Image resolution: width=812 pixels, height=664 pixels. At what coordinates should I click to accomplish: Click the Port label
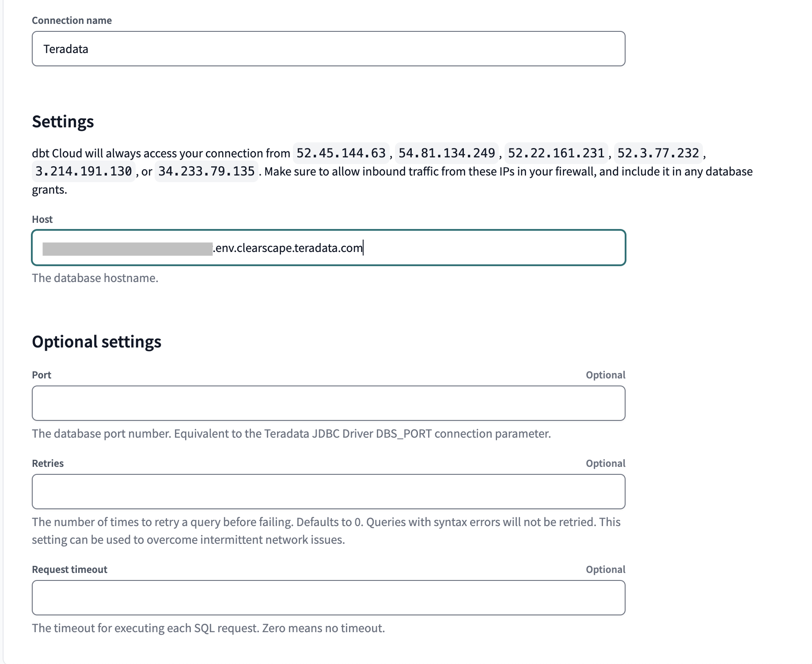click(x=41, y=374)
